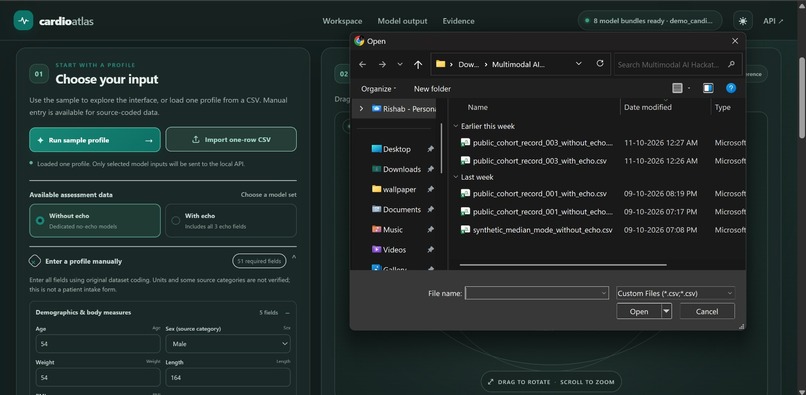Click the folder icon in address bar
The width and height of the screenshot is (806, 395).
(441, 64)
